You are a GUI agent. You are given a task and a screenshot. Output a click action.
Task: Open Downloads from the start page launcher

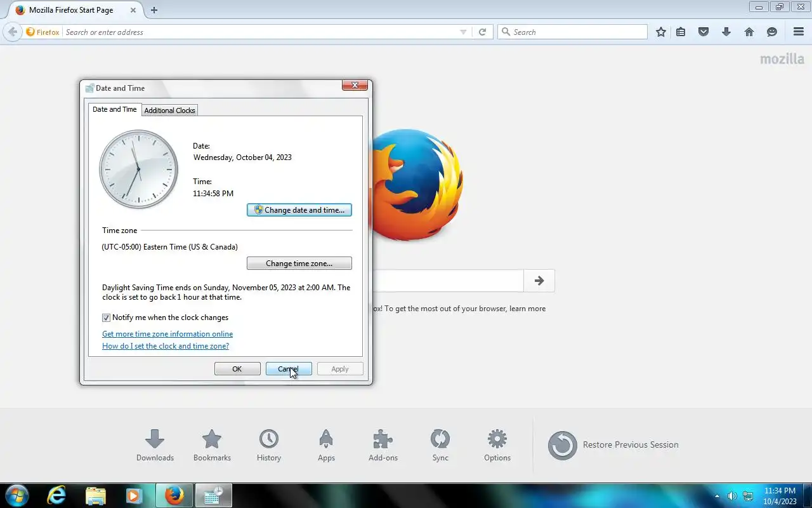155,445
